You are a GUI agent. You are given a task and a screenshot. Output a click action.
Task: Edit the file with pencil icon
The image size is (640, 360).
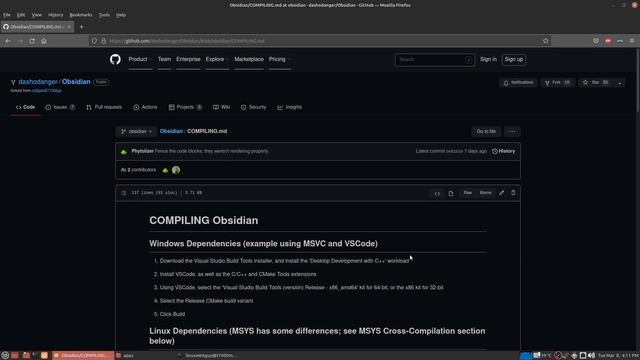click(501, 193)
